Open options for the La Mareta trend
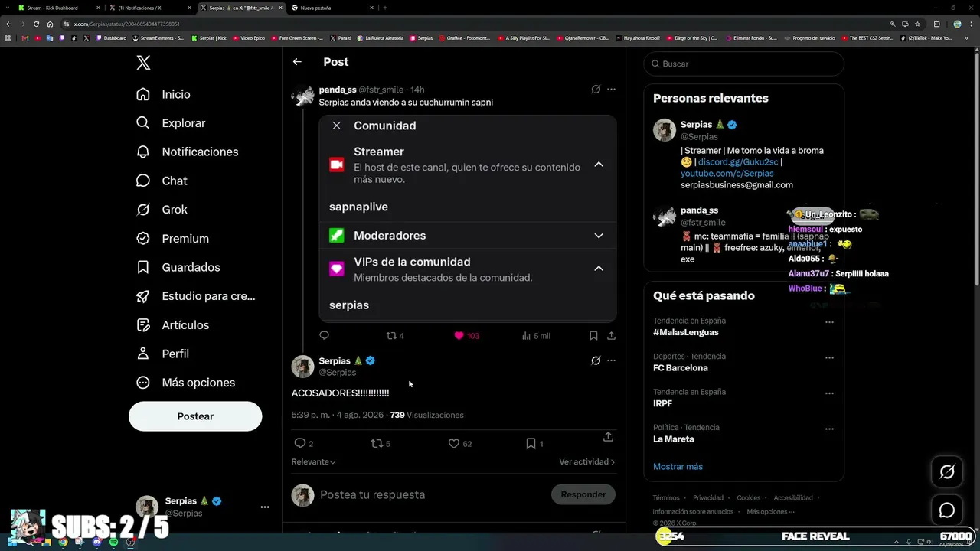Viewport: 980px width, 551px height. pos(829,429)
